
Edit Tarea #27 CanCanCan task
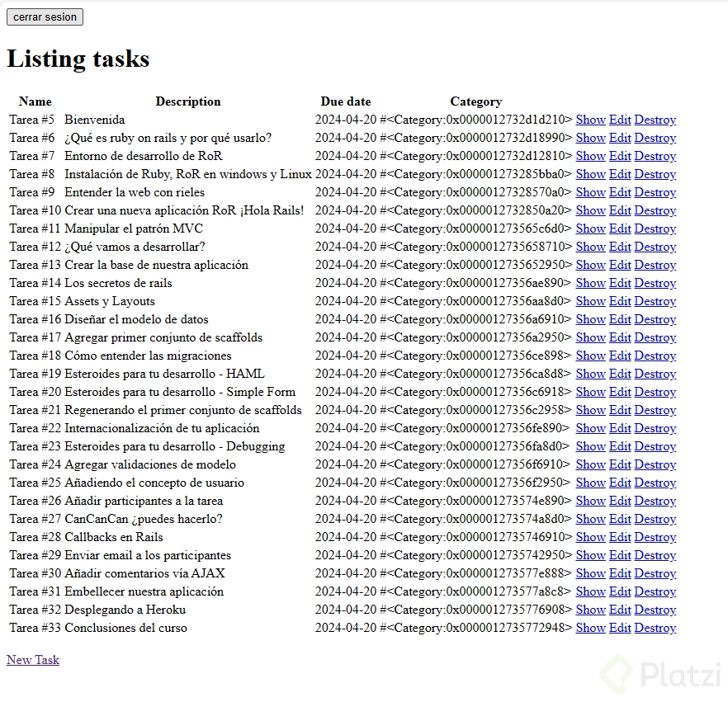tap(620, 519)
